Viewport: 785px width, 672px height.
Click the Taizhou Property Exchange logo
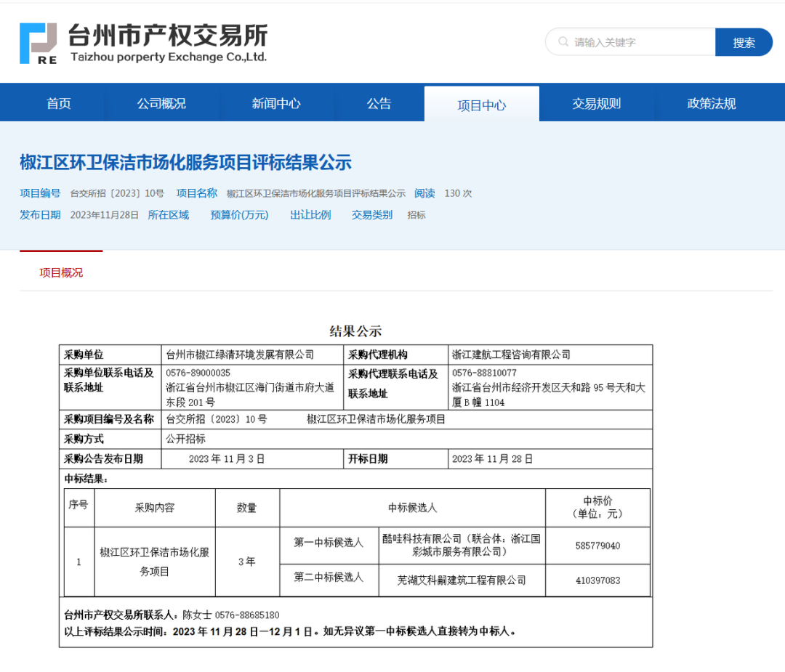click(x=143, y=43)
